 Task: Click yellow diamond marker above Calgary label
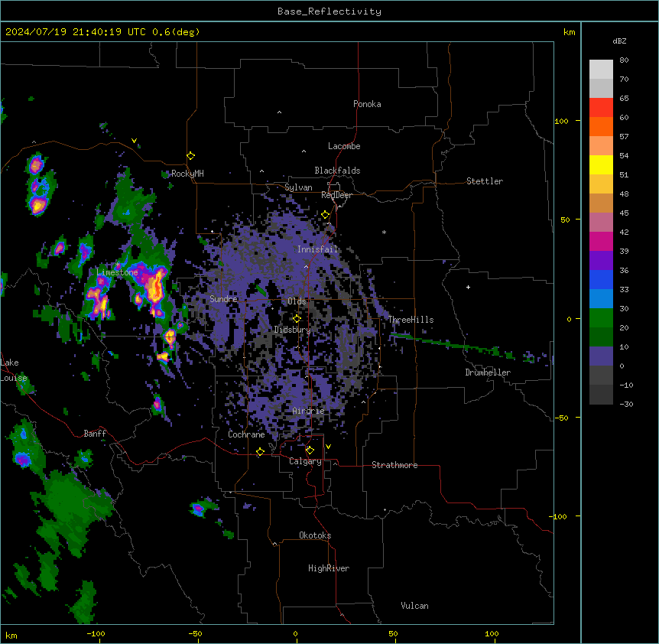[x=310, y=450]
